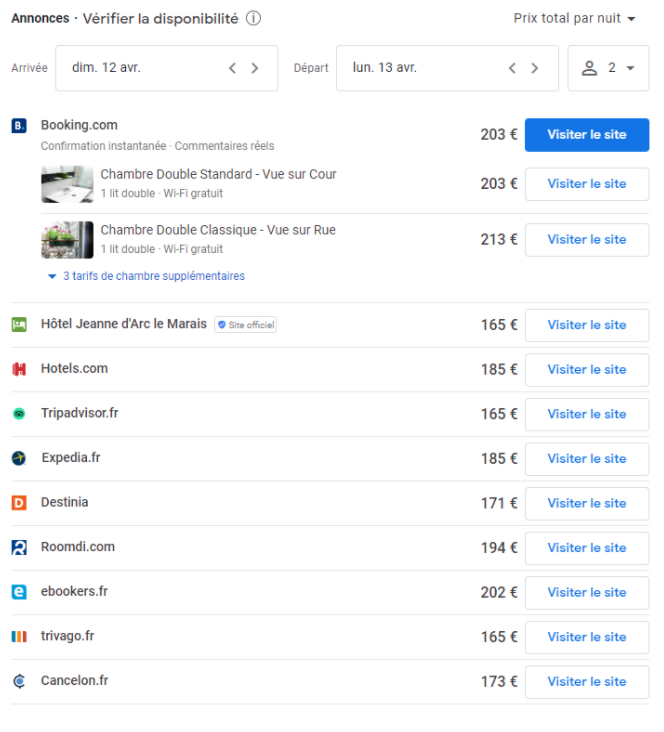
Task: Visit Booking.com site via blue button
Action: coord(587,135)
